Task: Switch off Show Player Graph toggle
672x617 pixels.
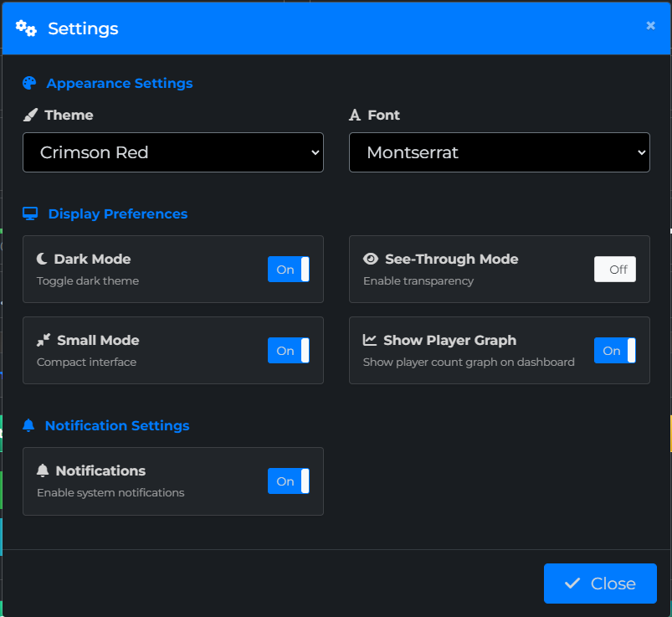Action: pyautogui.click(x=614, y=350)
